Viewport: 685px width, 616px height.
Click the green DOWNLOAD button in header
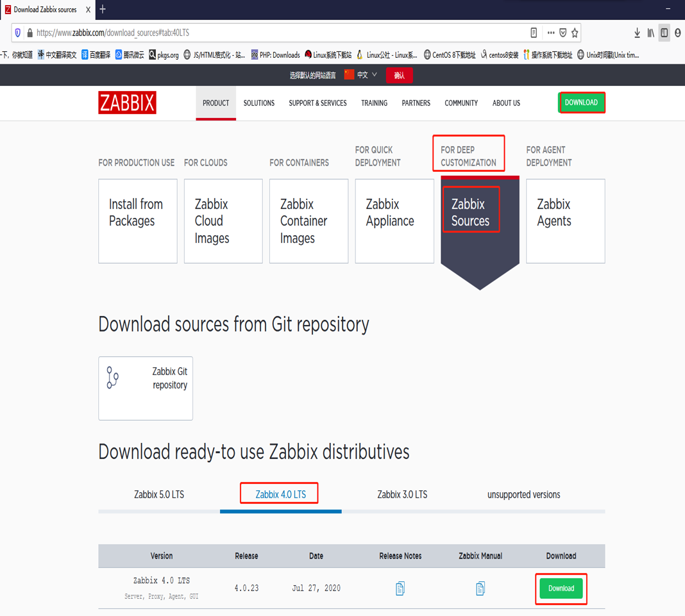tap(582, 103)
